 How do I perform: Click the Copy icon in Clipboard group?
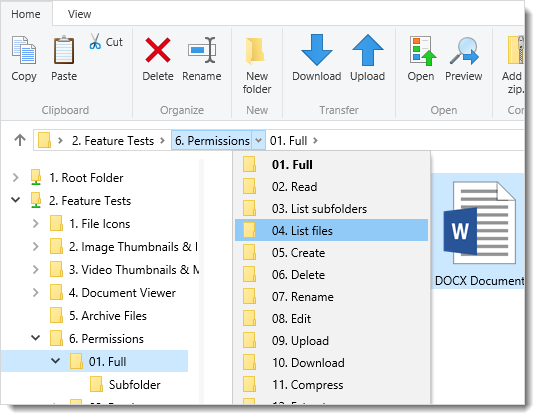(x=24, y=51)
